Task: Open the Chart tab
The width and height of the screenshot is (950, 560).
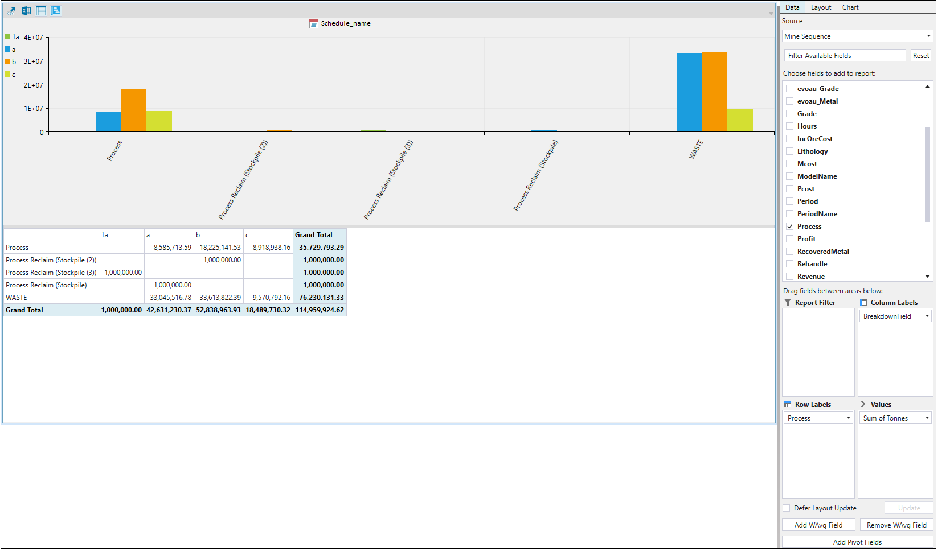Action: (x=850, y=7)
